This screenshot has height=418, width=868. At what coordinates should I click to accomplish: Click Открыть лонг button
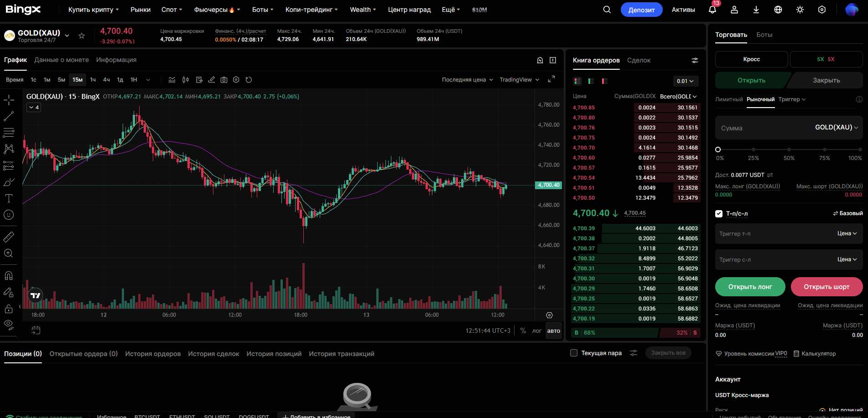coord(750,287)
